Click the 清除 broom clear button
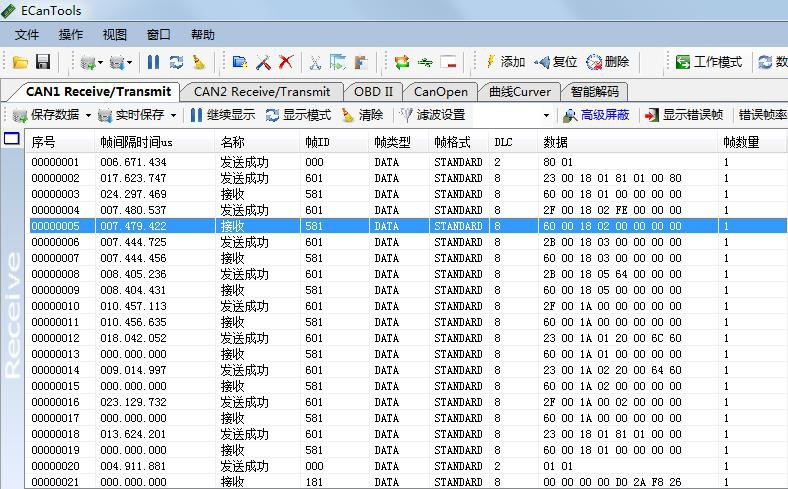 click(x=362, y=115)
